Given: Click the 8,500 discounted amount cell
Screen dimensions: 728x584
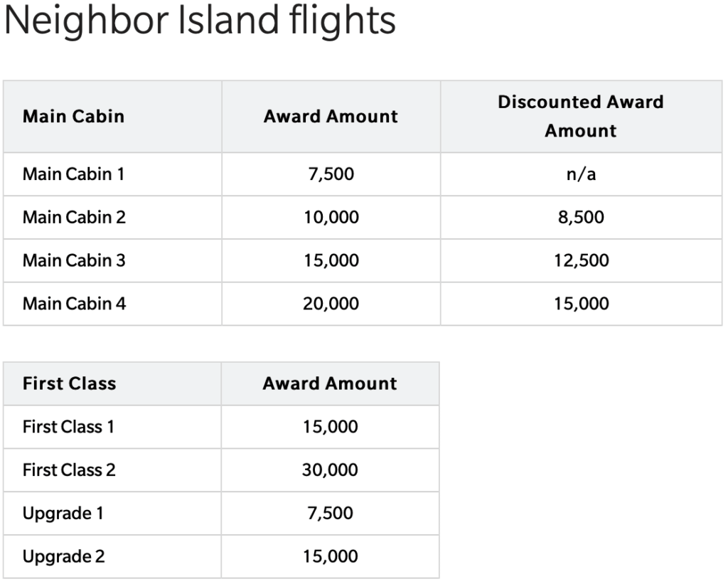Looking at the screenshot, I should [x=581, y=218].
